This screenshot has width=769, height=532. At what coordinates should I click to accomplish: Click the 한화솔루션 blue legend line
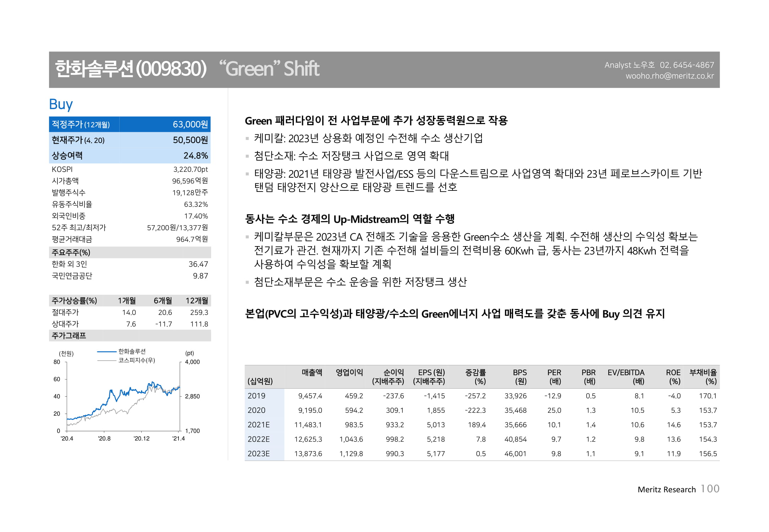(106, 351)
